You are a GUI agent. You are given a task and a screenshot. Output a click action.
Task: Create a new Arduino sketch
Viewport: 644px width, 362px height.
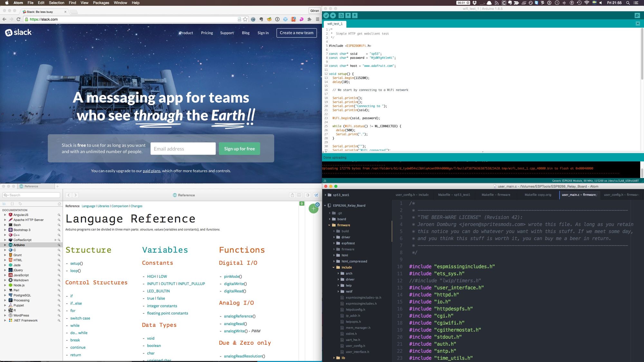341,15
